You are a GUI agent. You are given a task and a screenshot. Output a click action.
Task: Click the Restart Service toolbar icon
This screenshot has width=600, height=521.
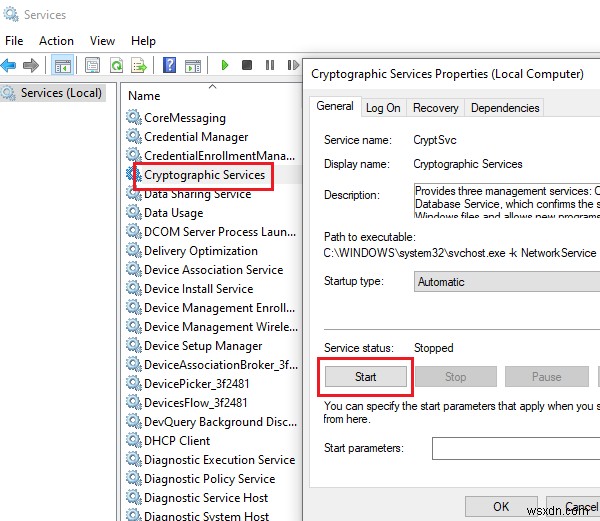click(x=293, y=65)
